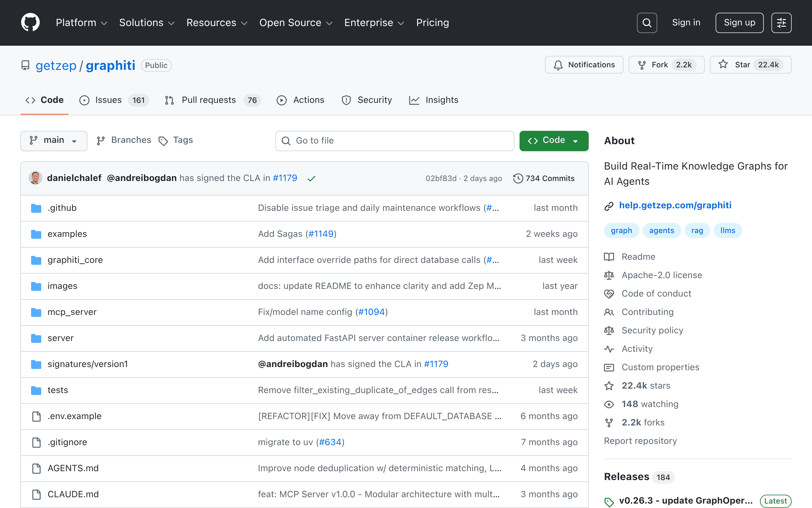The height and width of the screenshot is (508, 812).
Task: Click the examples folder icon
Action: point(36,234)
